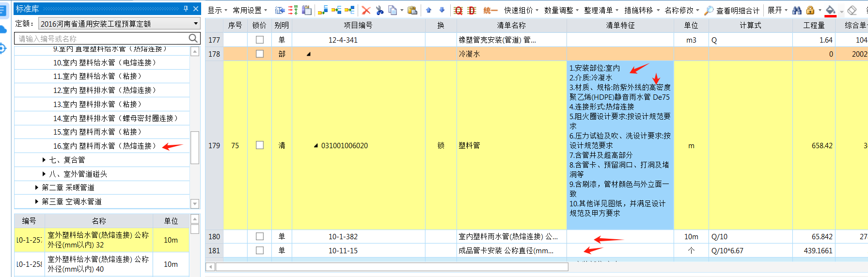
Task: Tick the 锁价 checkbox in row 179
Action: coord(260,145)
